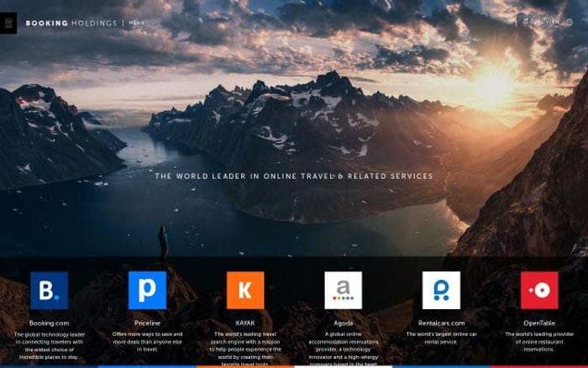Click the Priceline blue P logo tile
This screenshot has height=368, width=588.
tap(147, 291)
